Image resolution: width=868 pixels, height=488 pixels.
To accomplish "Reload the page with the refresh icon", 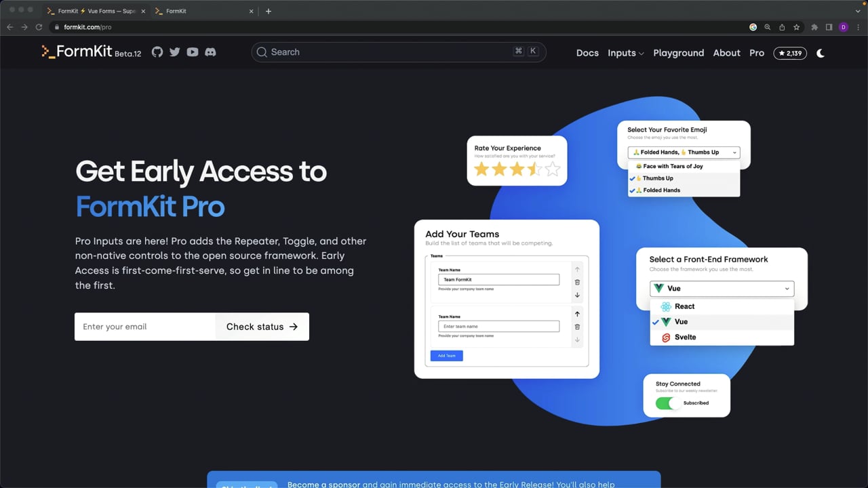I will 39,27.
